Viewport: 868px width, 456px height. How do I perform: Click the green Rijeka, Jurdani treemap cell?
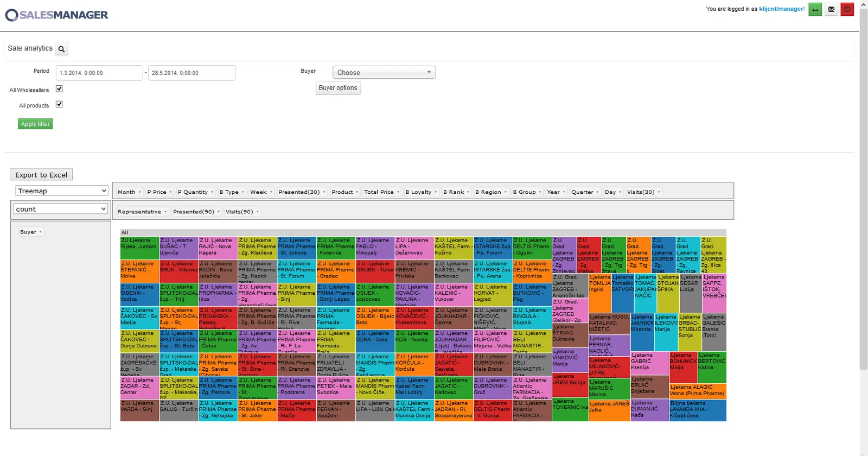pyautogui.click(x=139, y=248)
